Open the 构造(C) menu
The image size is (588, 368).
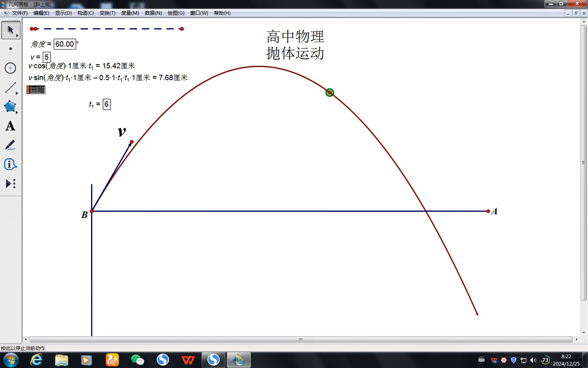85,13
